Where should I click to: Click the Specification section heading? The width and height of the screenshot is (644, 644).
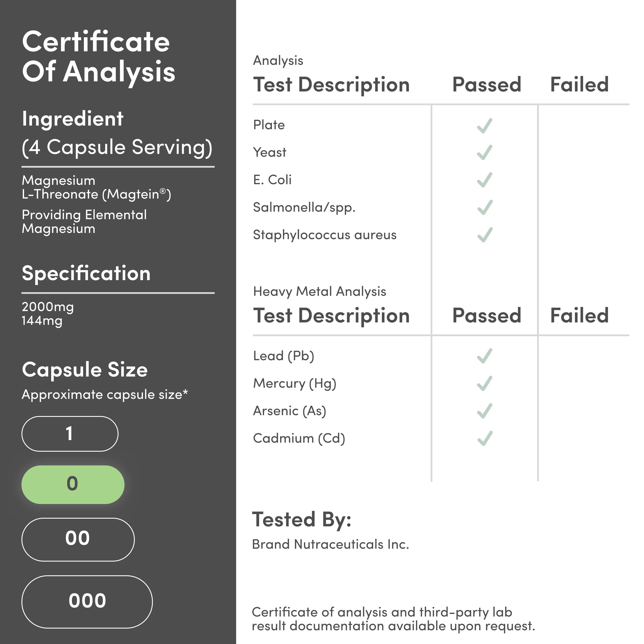(86, 273)
